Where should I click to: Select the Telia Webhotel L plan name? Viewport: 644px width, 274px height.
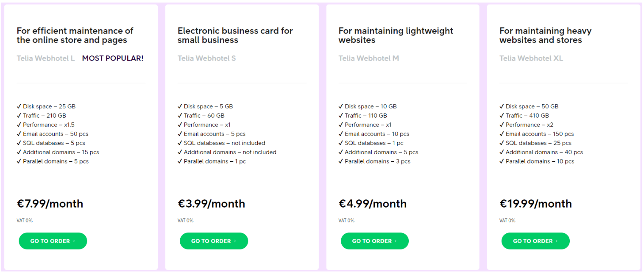46,58
